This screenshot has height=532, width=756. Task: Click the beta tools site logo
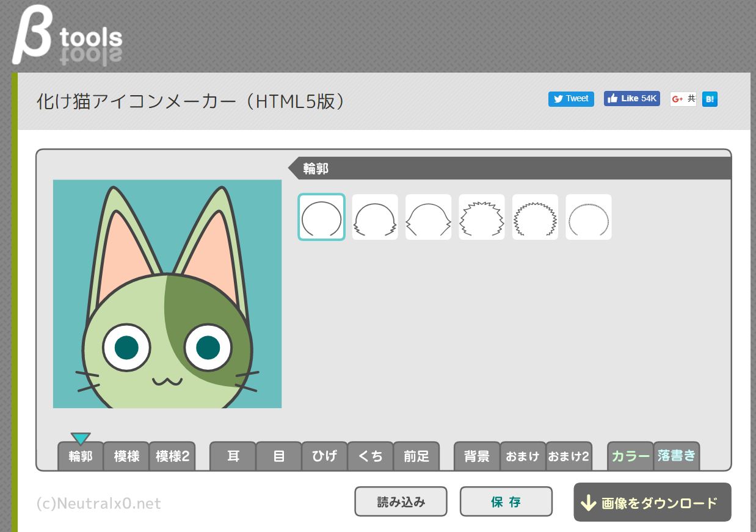point(67,38)
